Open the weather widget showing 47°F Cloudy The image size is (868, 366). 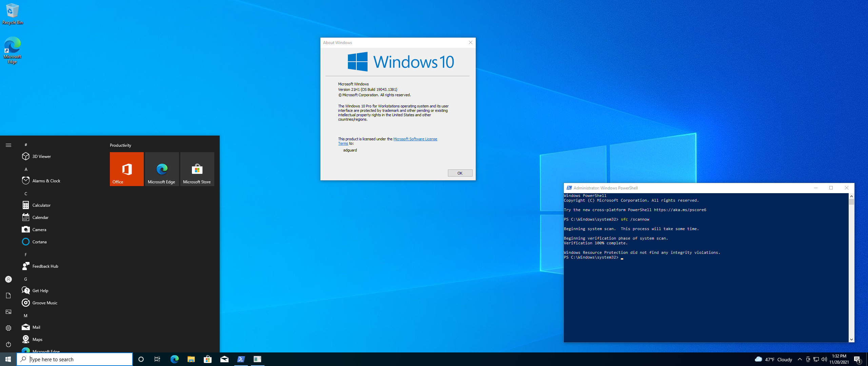(x=773, y=359)
